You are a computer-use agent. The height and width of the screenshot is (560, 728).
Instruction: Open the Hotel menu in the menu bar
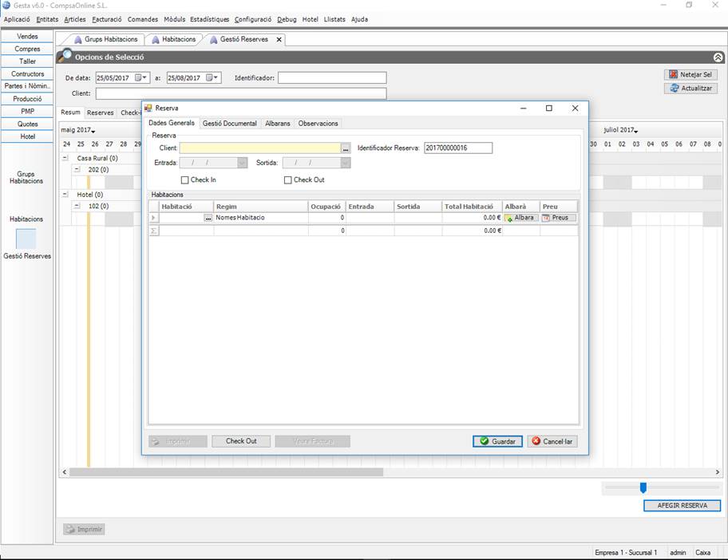click(x=311, y=19)
